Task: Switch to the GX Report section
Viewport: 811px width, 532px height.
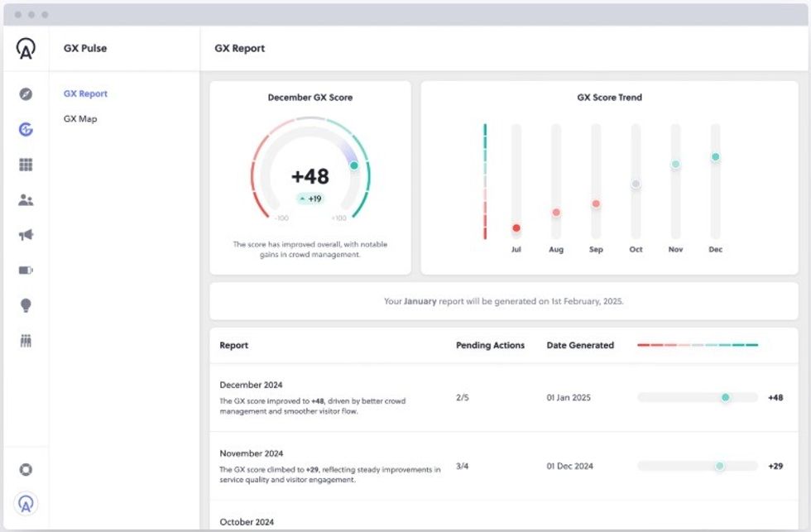Action: click(84, 93)
